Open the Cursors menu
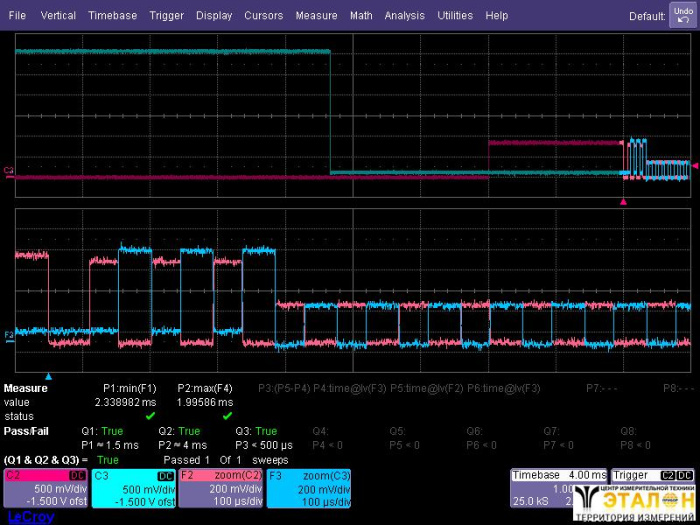 (264, 16)
